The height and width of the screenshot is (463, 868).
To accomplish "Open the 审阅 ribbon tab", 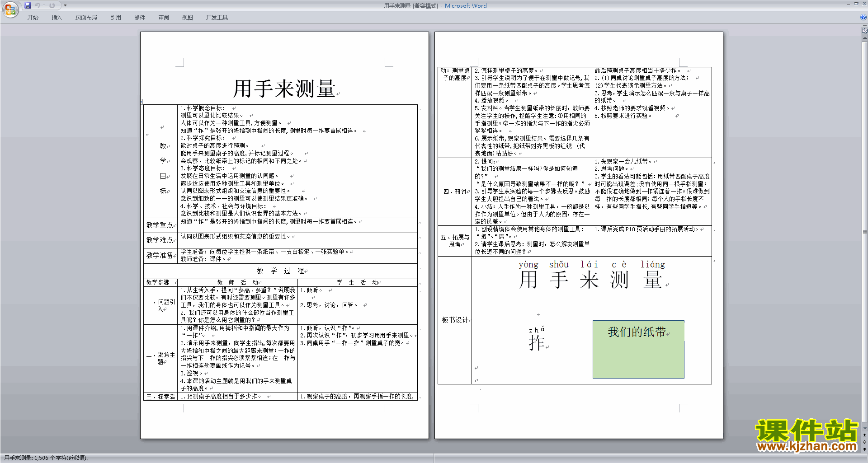I will click(x=164, y=17).
